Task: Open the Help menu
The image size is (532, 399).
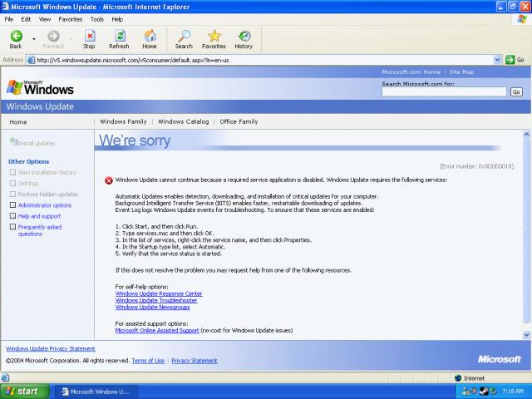Action: (x=117, y=19)
